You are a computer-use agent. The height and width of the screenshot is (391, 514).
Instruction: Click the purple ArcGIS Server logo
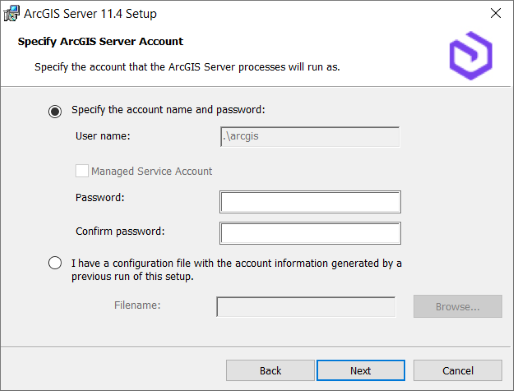tap(471, 56)
